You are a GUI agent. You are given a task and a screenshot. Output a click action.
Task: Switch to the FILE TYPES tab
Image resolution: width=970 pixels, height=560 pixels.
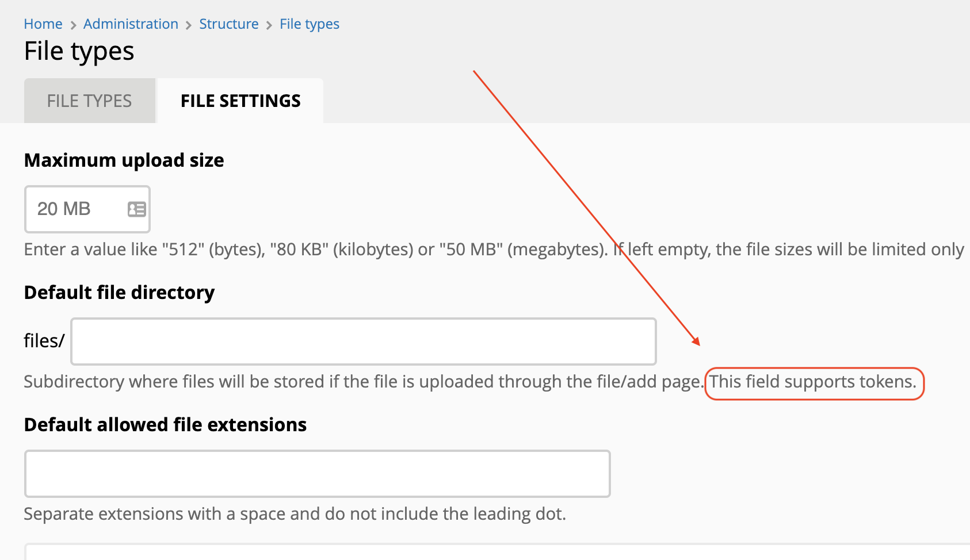(x=89, y=100)
